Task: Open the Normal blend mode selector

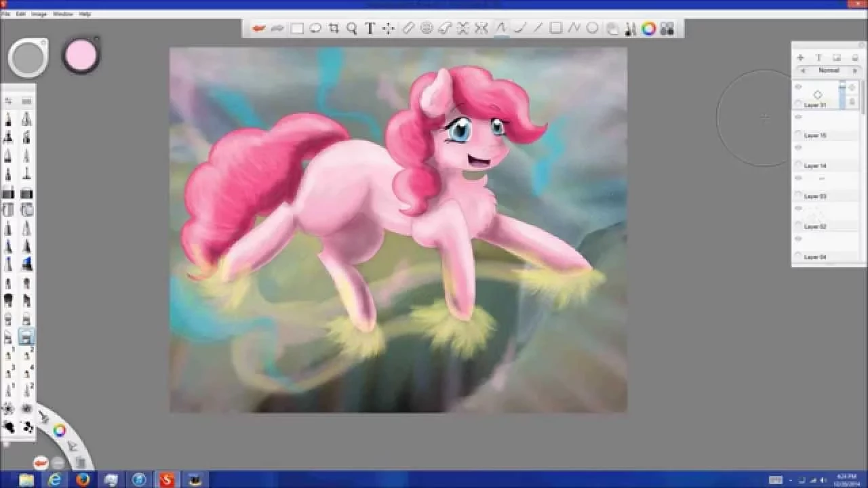Action: pos(829,70)
